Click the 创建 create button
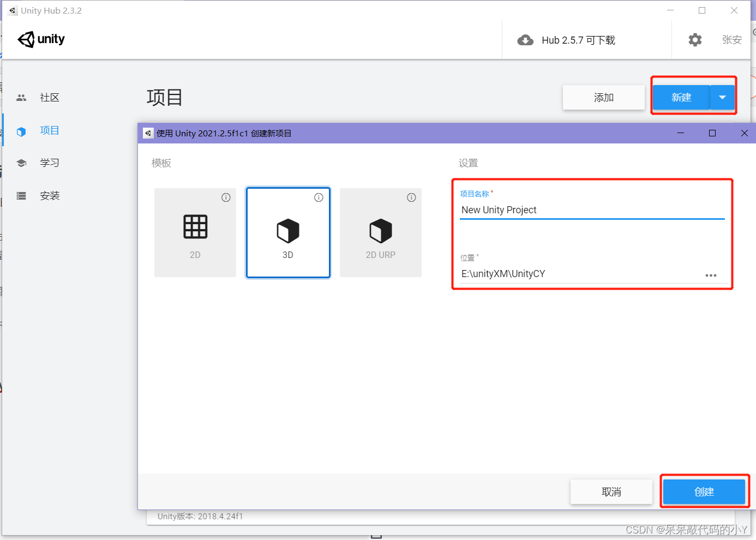The image size is (756, 540). click(704, 492)
